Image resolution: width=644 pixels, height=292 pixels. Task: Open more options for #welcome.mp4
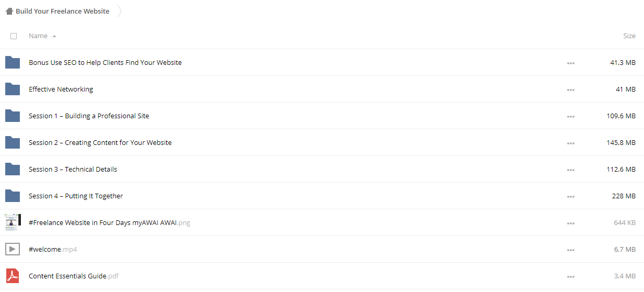click(570, 250)
